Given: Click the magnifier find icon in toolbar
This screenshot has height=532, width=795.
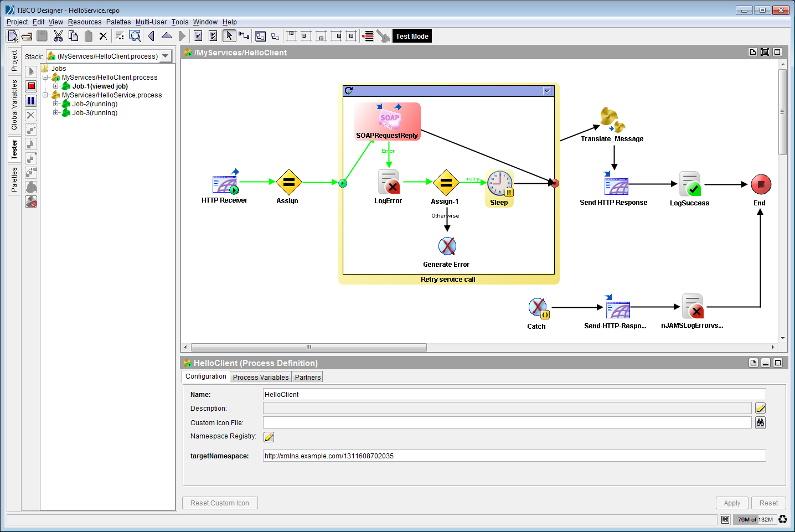Looking at the screenshot, I should pos(135,36).
